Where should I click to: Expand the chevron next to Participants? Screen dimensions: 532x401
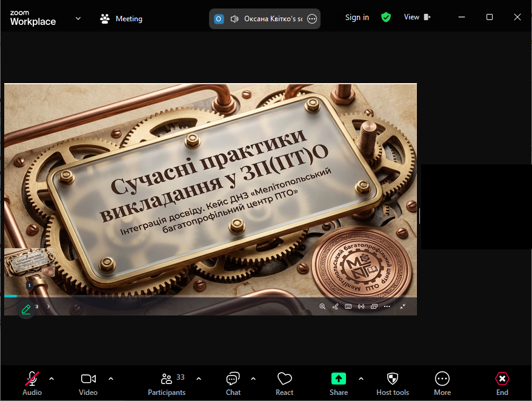click(199, 379)
